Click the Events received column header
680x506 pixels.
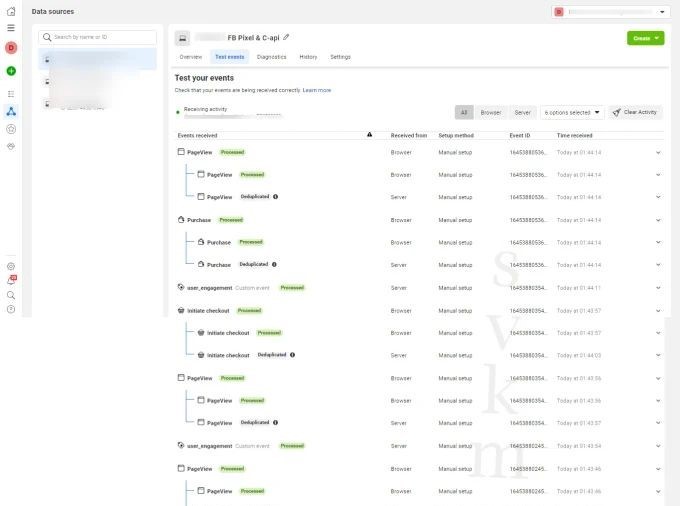pos(197,136)
